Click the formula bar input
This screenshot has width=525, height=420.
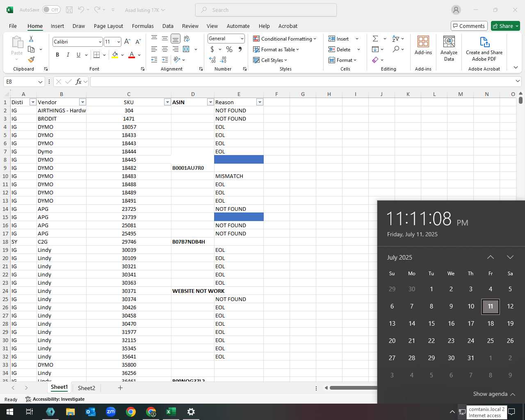coord(303,82)
